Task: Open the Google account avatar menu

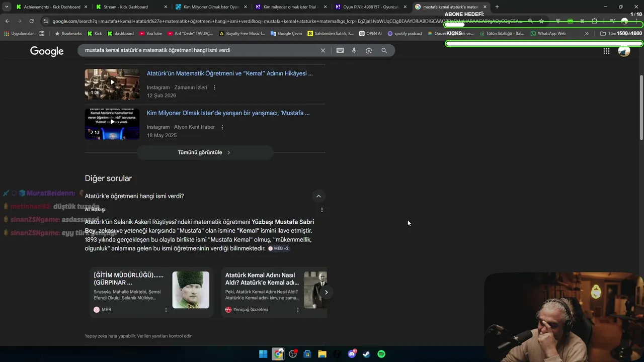Action: pos(624,51)
